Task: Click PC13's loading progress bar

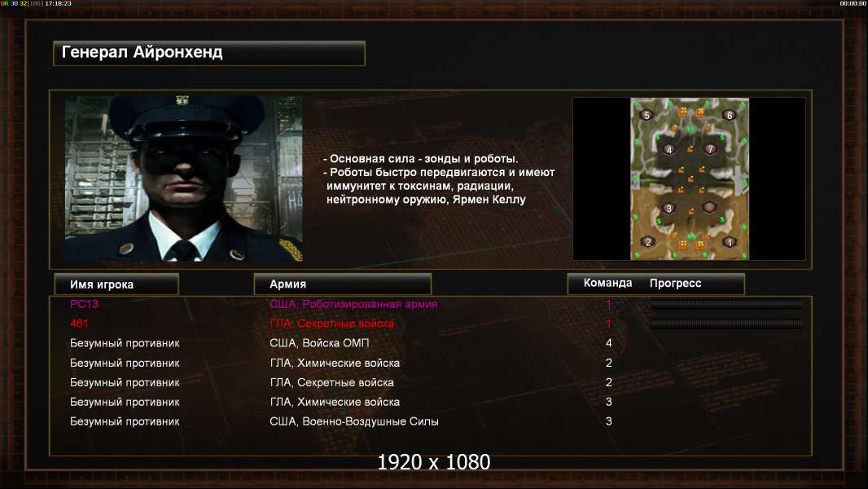Action: pos(726,304)
